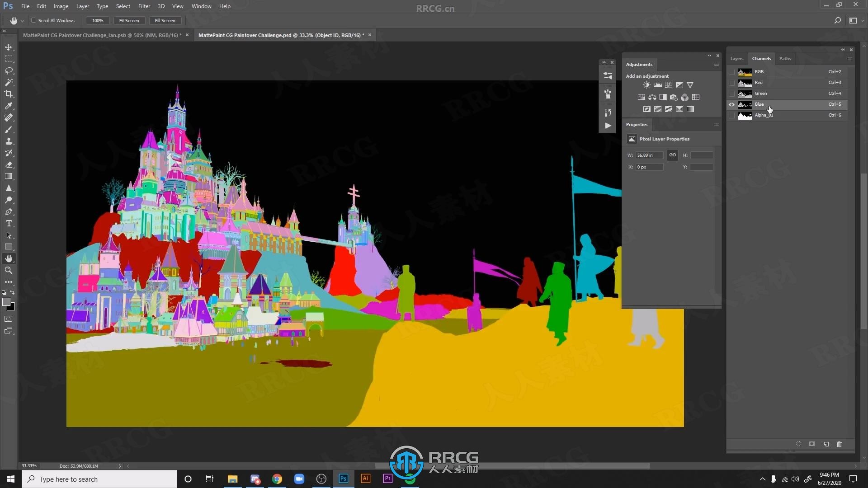Toggle Blue channel visibility
The image size is (868, 488).
coord(731,103)
